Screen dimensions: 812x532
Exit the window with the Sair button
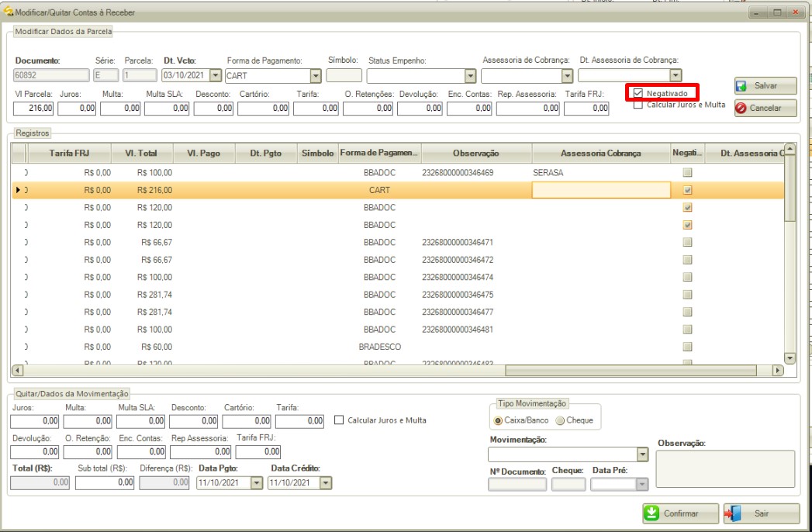point(762,513)
